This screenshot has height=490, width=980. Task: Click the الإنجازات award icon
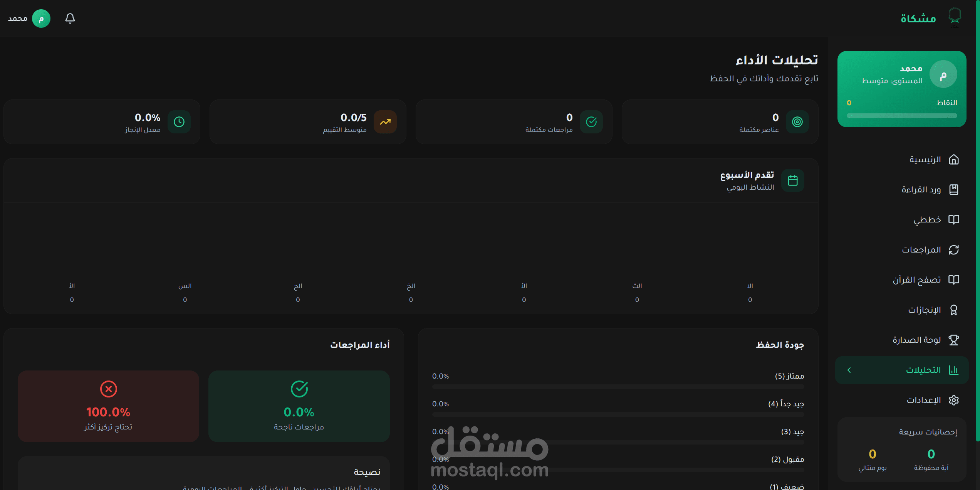[x=953, y=310]
